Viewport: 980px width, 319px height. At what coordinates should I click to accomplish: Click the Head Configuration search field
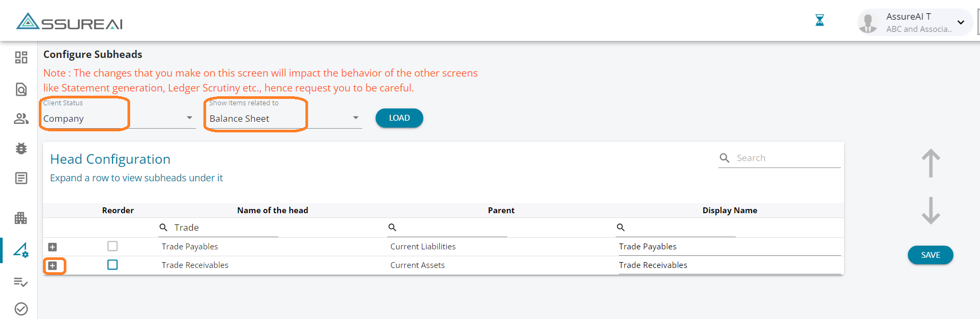(x=786, y=158)
